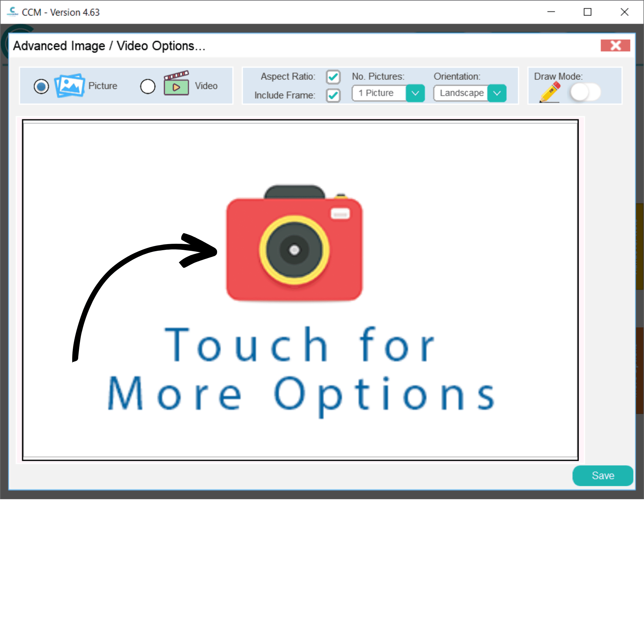Open the Orientation dropdown arrow

(497, 93)
